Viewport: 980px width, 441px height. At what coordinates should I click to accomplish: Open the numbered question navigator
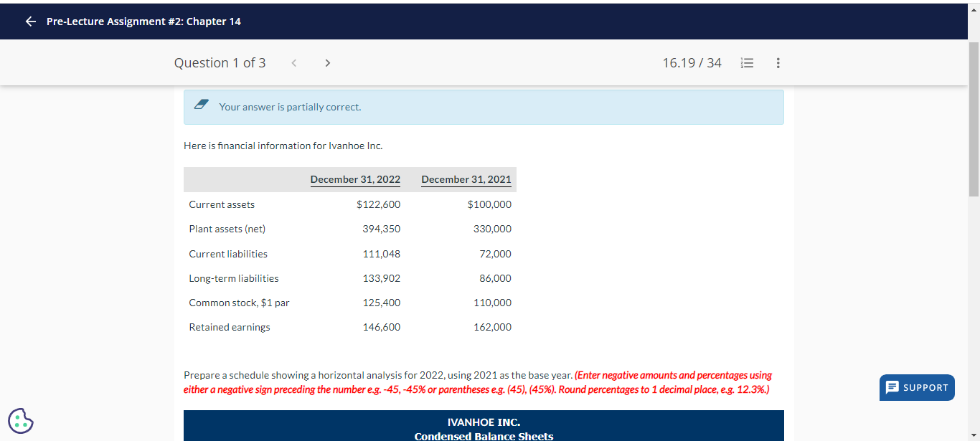click(x=747, y=62)
